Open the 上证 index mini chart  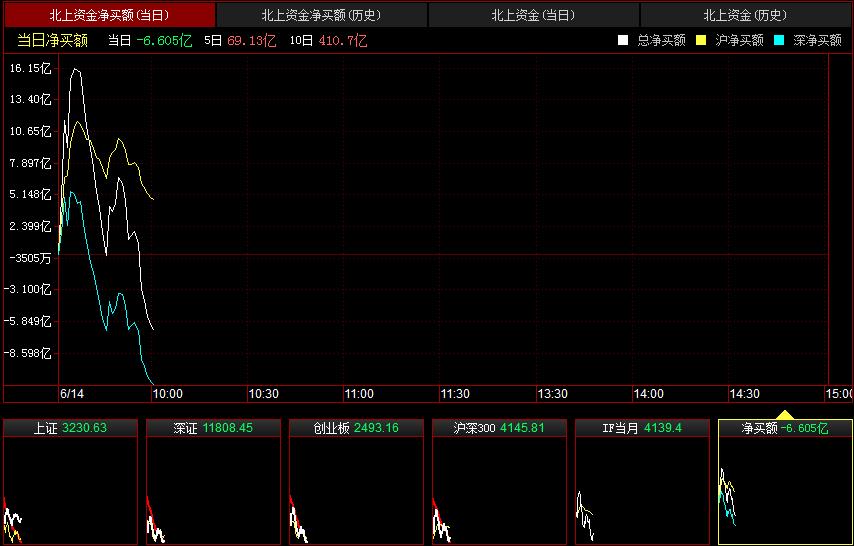(x=70, y=482)
